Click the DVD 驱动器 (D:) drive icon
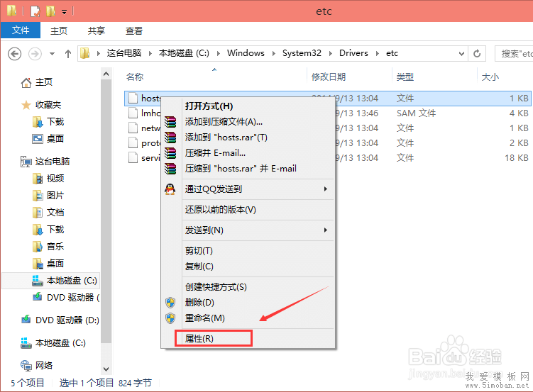This screenshot has width=533, height=392. coord(26,320)
